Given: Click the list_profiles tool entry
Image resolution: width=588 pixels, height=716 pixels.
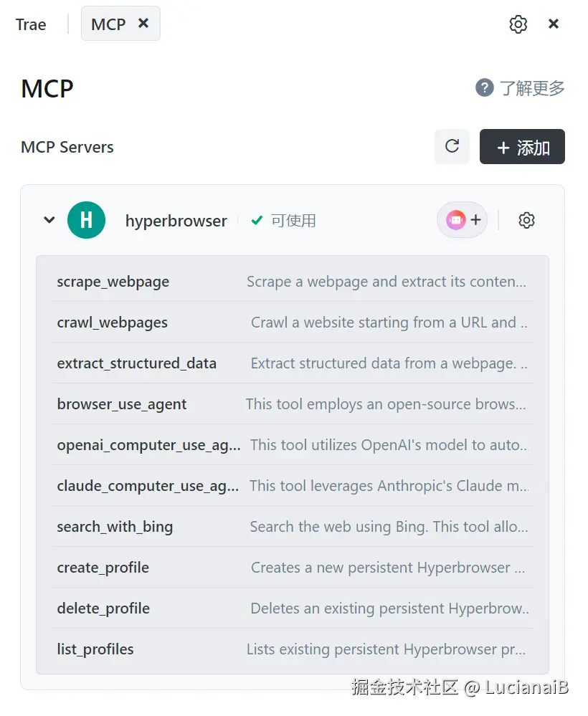Looking at the screenshot, I should pyautogui.click(x=95, y=649).
